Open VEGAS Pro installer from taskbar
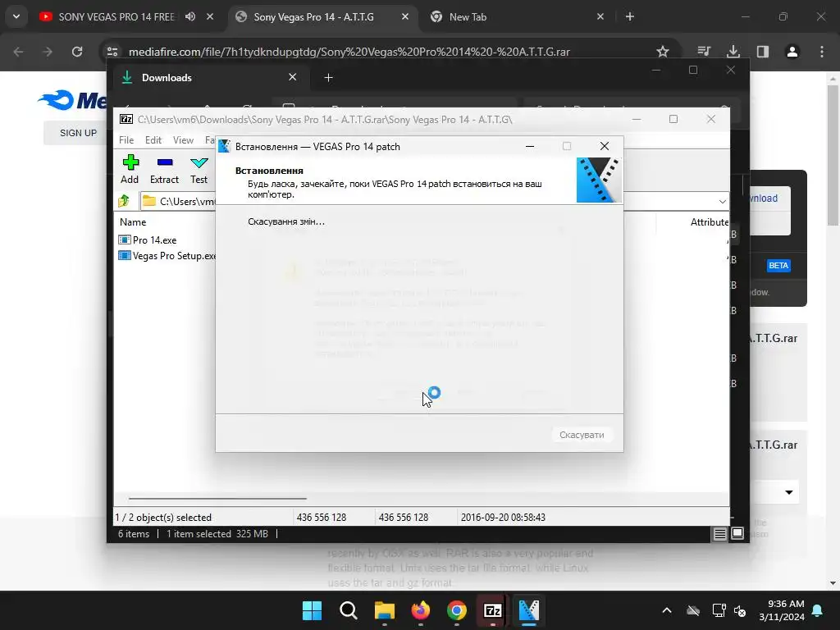840x630 pixels. [x=529, y=610]
